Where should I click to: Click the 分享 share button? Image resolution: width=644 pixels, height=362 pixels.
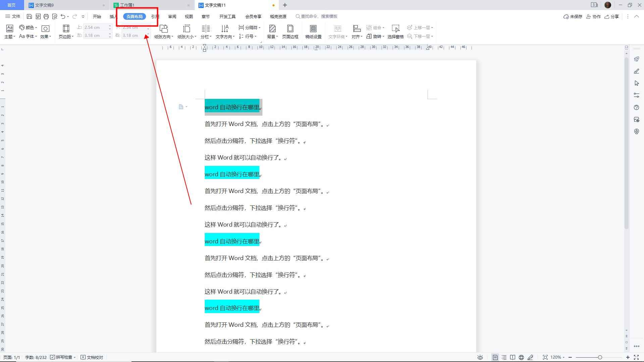(612, 16)
